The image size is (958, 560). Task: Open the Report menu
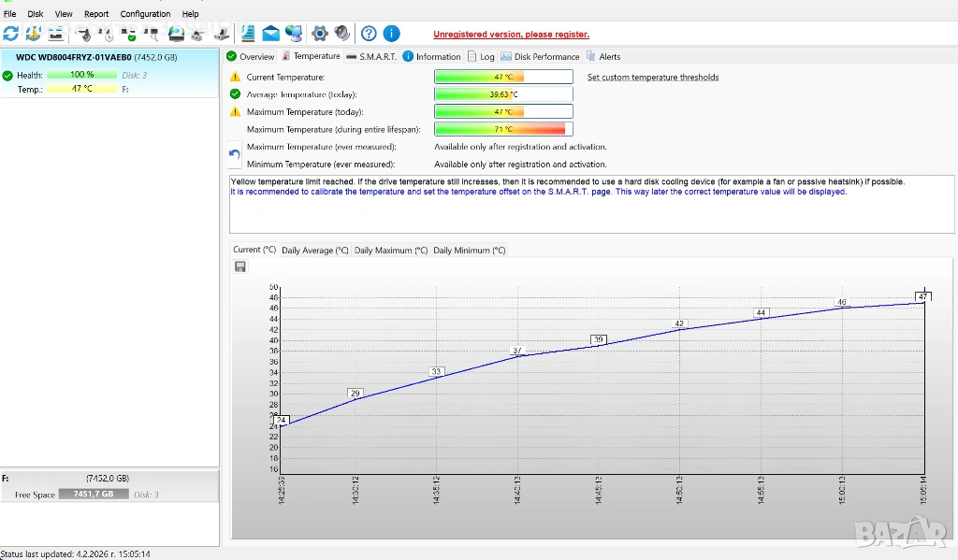coord(96,14)
